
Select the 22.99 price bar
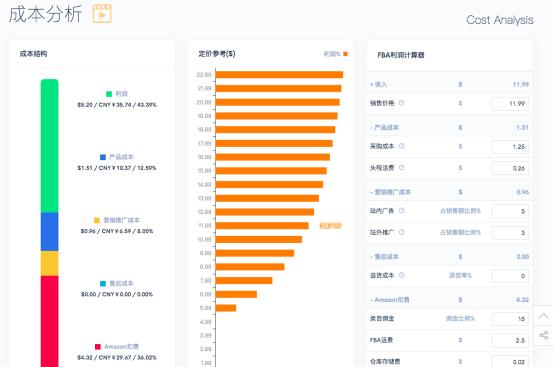[279, 75]
